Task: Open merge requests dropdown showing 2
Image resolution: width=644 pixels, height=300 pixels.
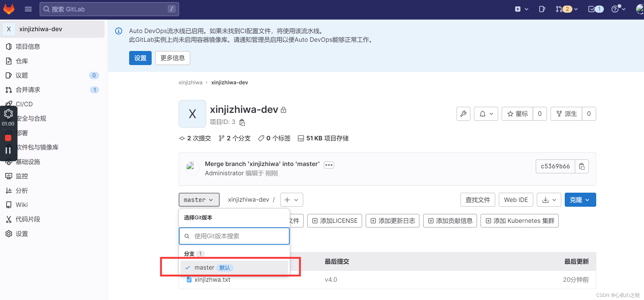Action: [567, 9]
